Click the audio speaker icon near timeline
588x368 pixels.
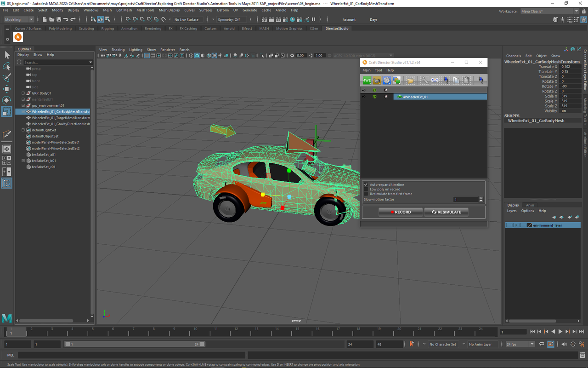tap(565, 344)
